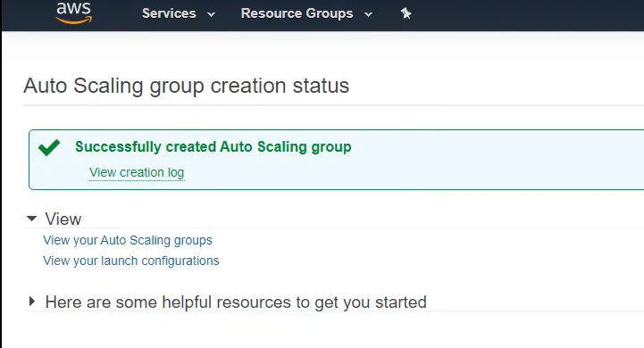Click 'Successfully created Auto Scaling group' message

[x=213, y=147]
